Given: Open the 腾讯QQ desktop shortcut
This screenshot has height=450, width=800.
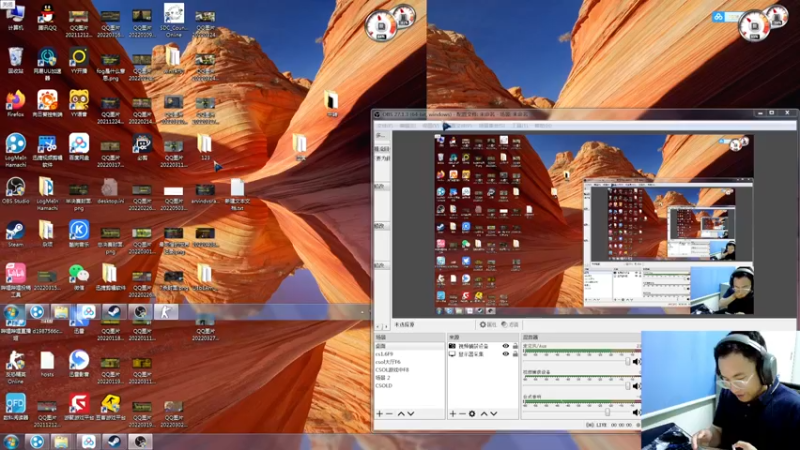Looking at the screenshot, I should [47, 17].
